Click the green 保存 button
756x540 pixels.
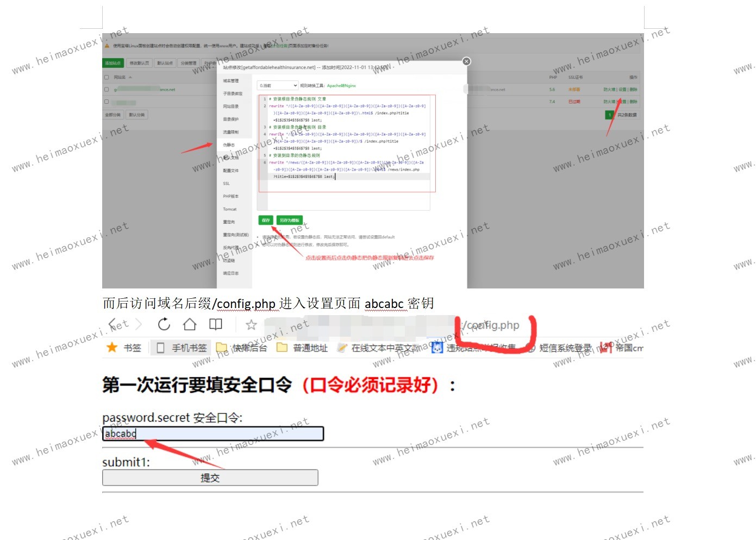[266, 220]
